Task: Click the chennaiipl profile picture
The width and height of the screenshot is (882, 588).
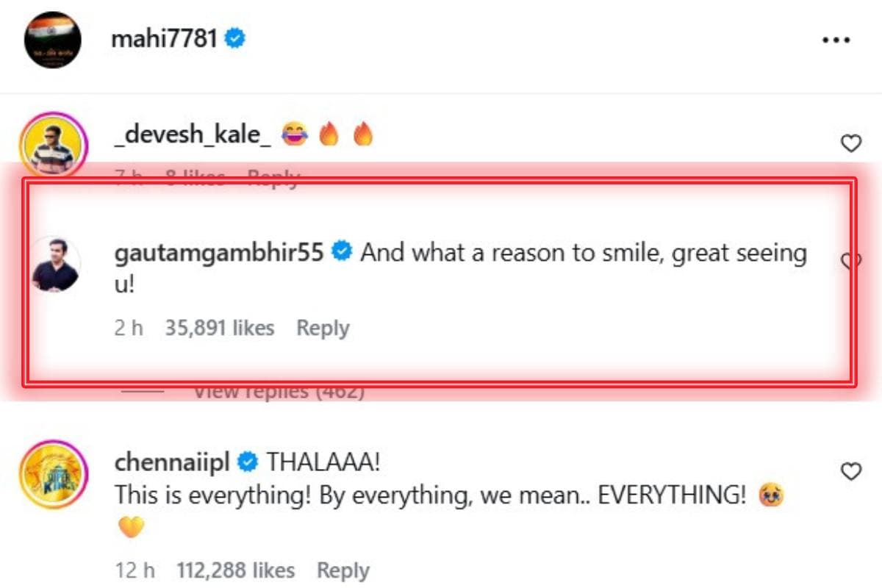Action: [x=53, y=476]
